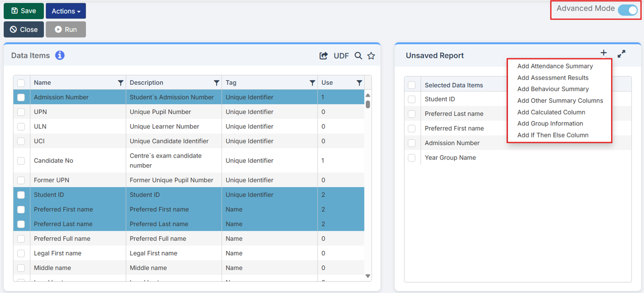644x293 pixels.
Task: Check the UPN row checkbox
Action: [x=21, y=112]
